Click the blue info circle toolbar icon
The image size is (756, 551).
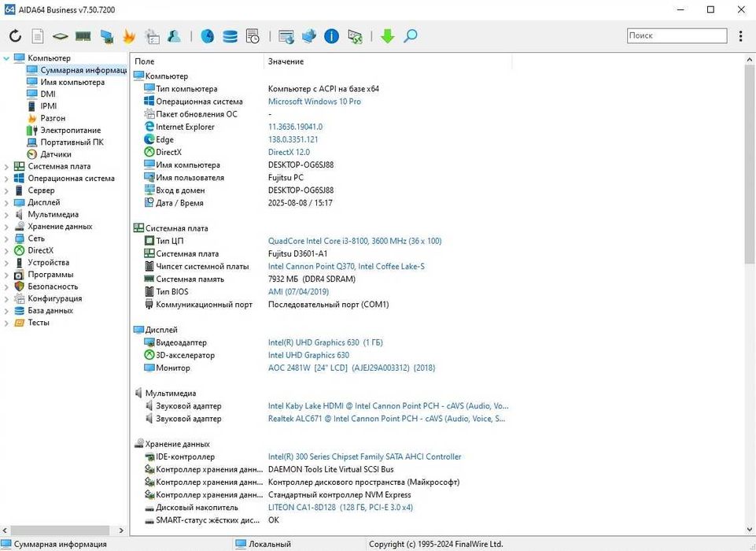tap(332, 35)
